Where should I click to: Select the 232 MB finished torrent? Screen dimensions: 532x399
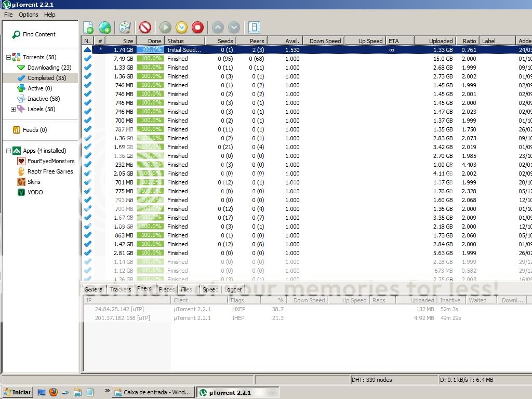click(307, 165)
